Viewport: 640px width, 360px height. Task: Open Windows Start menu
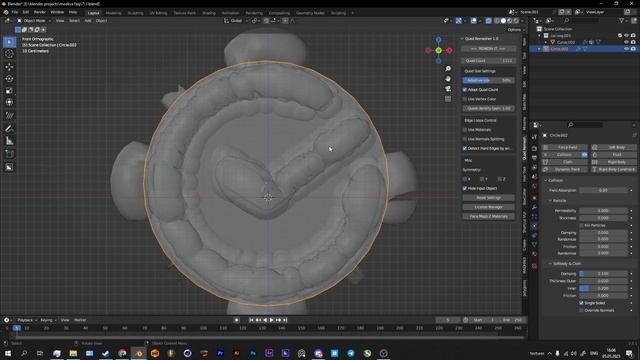(x=8, y=353)
